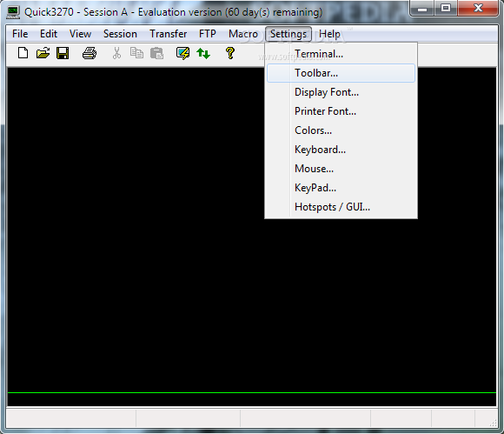
Task: Open the File menu
Action: [20, 34]
